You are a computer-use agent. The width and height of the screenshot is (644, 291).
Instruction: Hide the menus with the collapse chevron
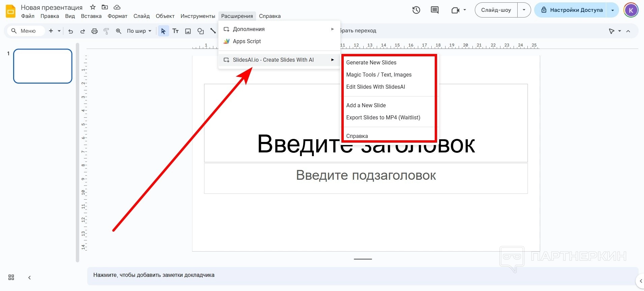(628, 31)
